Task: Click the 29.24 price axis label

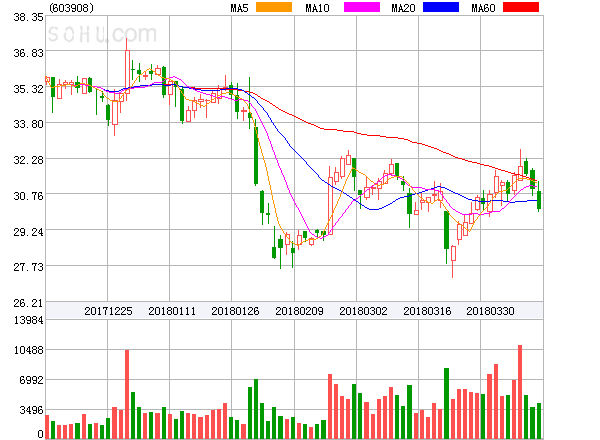Action: (28, 232)
